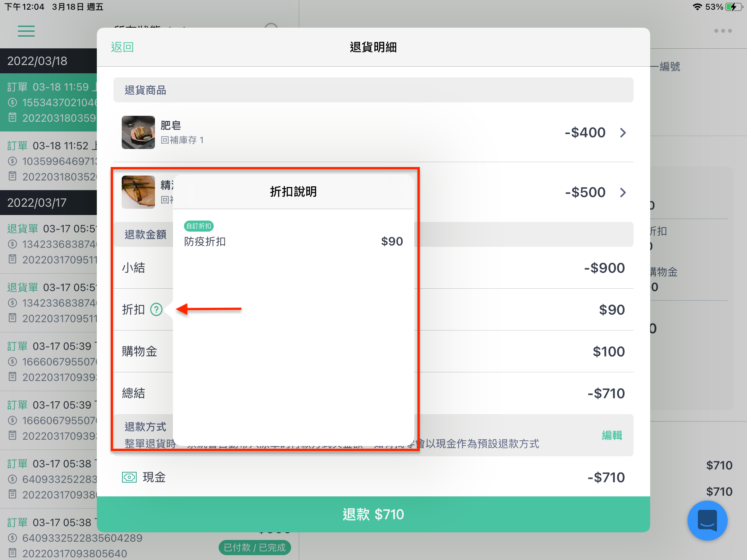Tap 編輯 to edit refund method

(x=612, y=435)
